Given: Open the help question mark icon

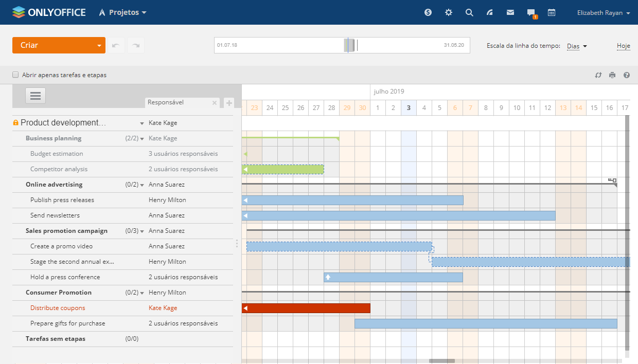Looking at the screenshot, I should point(627,75).
